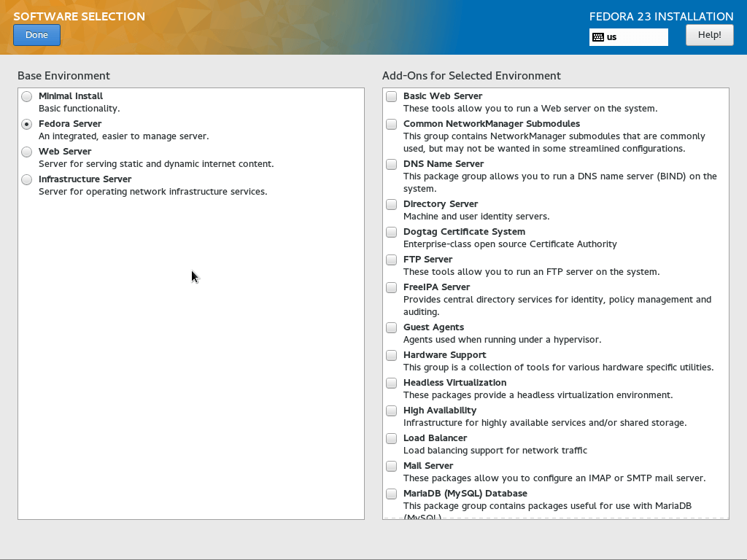The width and height of the screenshot is (747, 560).
Task: Click the 'us' keyboard layout field
Action: pyautogui.click(x=635, y=37)
